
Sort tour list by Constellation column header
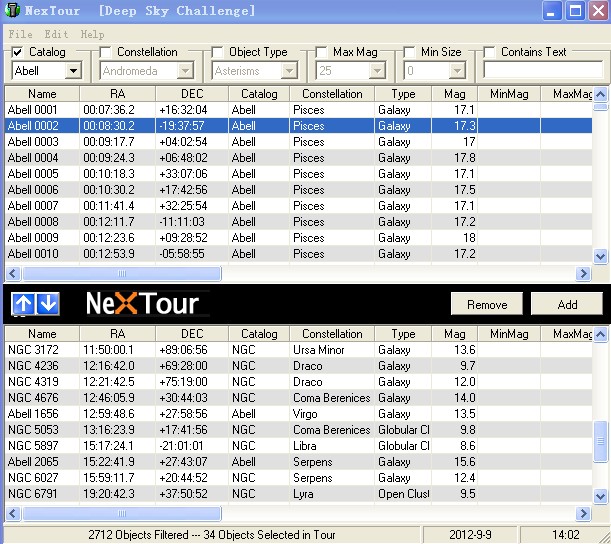point(332,334)
